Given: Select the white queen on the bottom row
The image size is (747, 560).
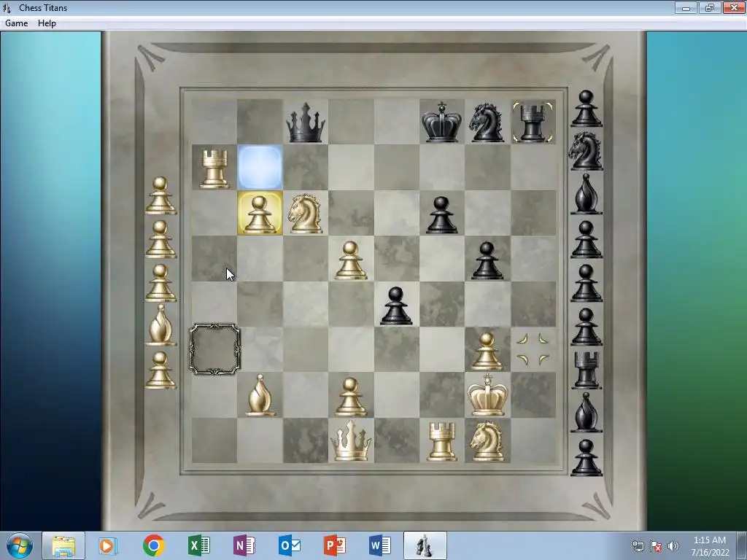Looking at the screenshot, I should coord(351,440).
